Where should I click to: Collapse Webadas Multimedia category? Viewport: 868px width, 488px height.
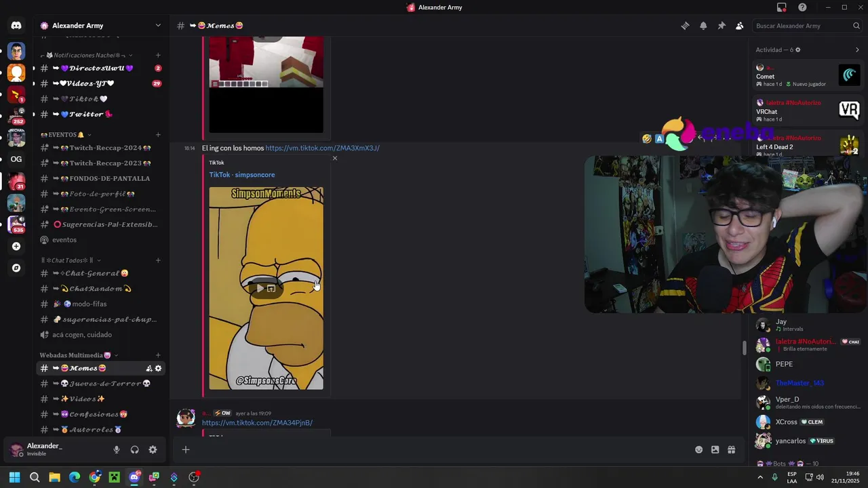coord(79,355)
